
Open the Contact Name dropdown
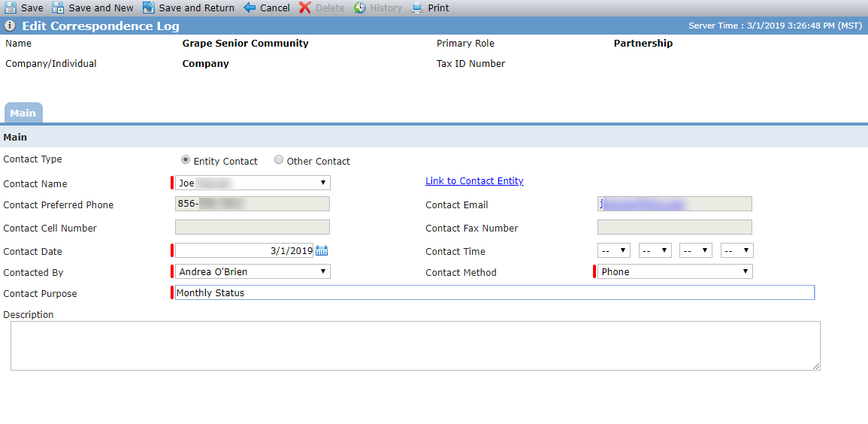tap(253, 183)
